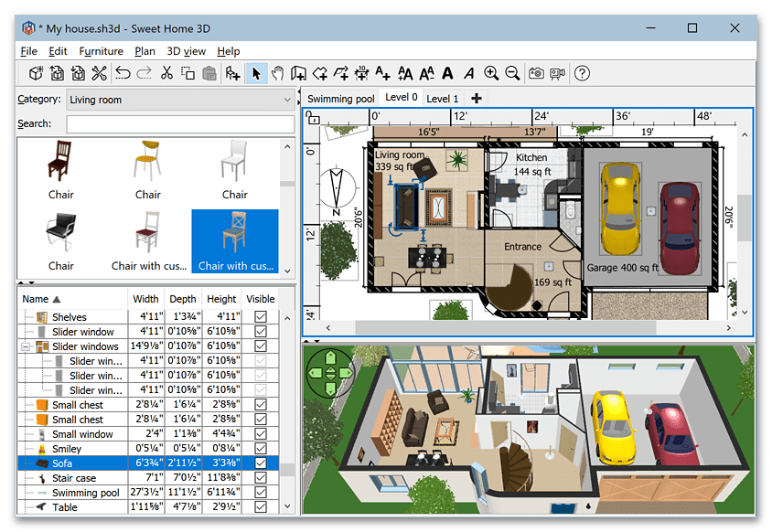The height and width of the screenshot is (532, 772).
Task: Switch to the Level 1 tab
Action: (442, 99)
